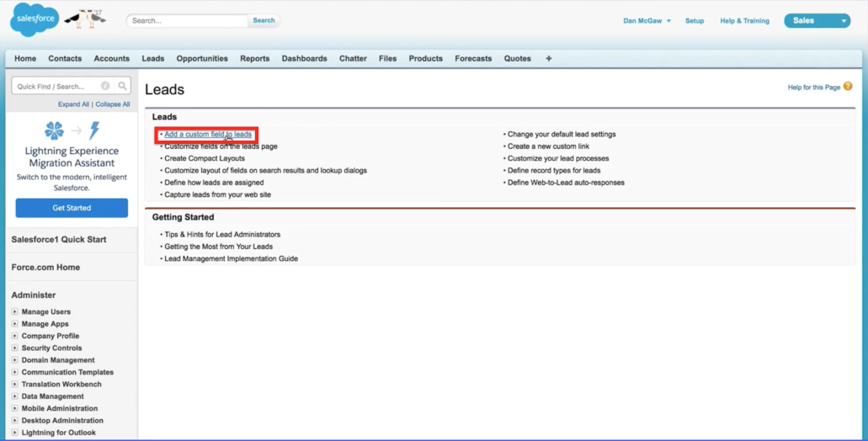Image resolution: width=868 pixels, height=441 pixels.
Task: Open the Dan McGaw user menu
Action: pos(647,20)
